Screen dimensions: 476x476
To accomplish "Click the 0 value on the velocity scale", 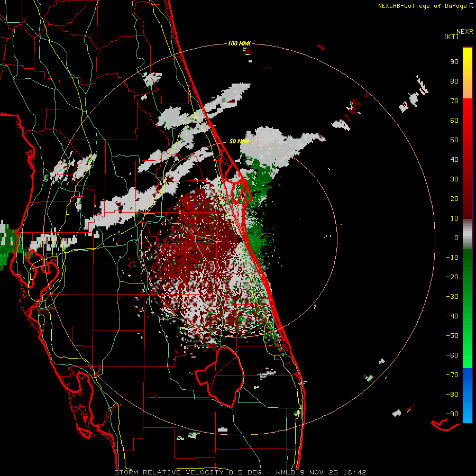I will (x=456, y=237).
